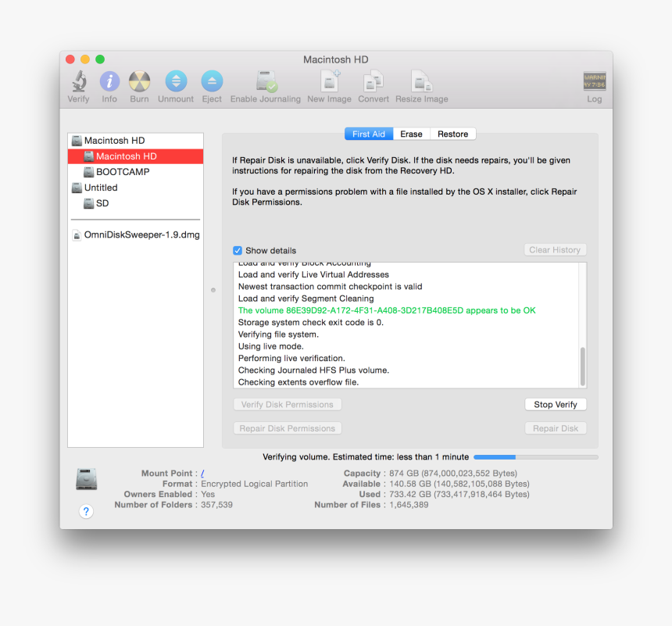The image size is (672, 626).
Task: Click the Clear History button
Action: pos(555,249)
